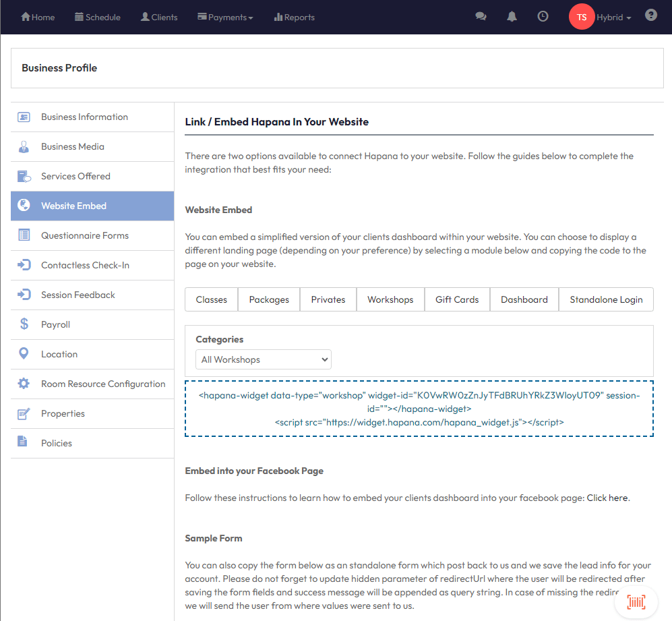The height and width of the screenshot is (621, 672).
Task: Click the Policies document icon
Action: click(x=24, y=443)
